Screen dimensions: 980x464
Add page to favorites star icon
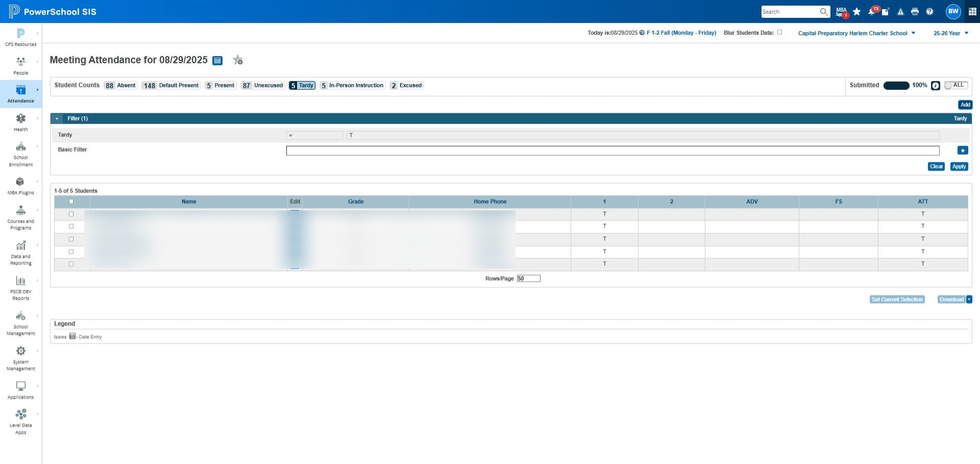[237, 60]
